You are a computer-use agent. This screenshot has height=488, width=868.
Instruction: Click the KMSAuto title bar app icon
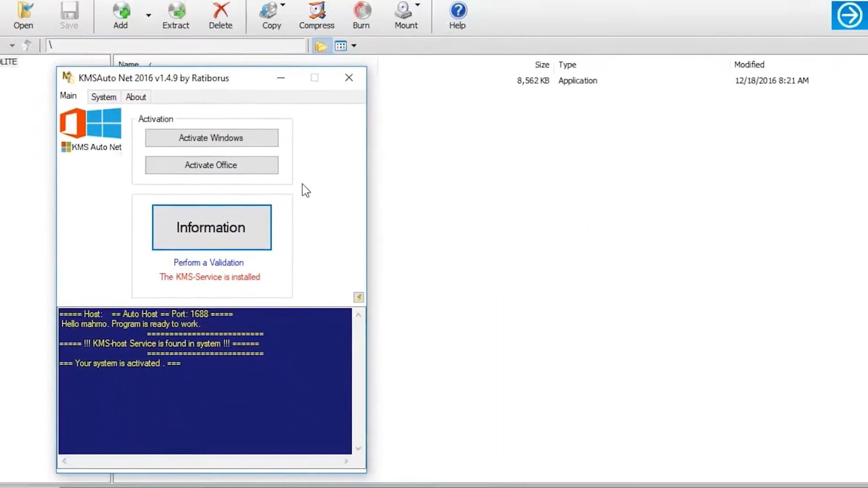click(x=67, y=78)
